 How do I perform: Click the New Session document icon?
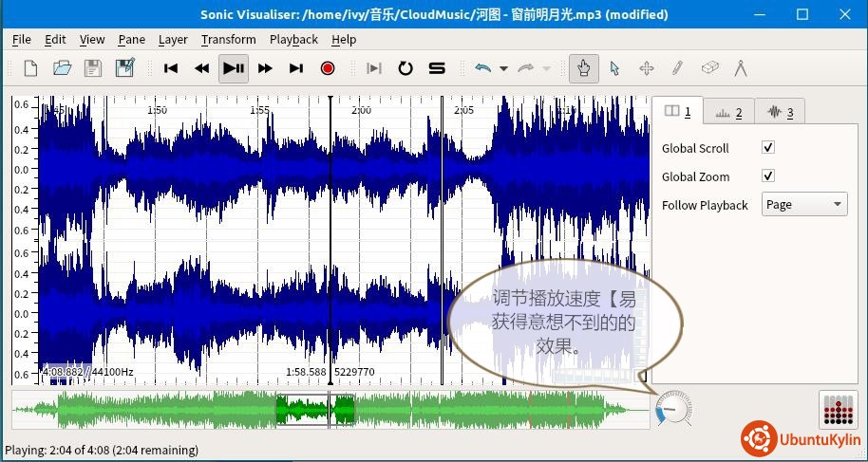point(30,68)
